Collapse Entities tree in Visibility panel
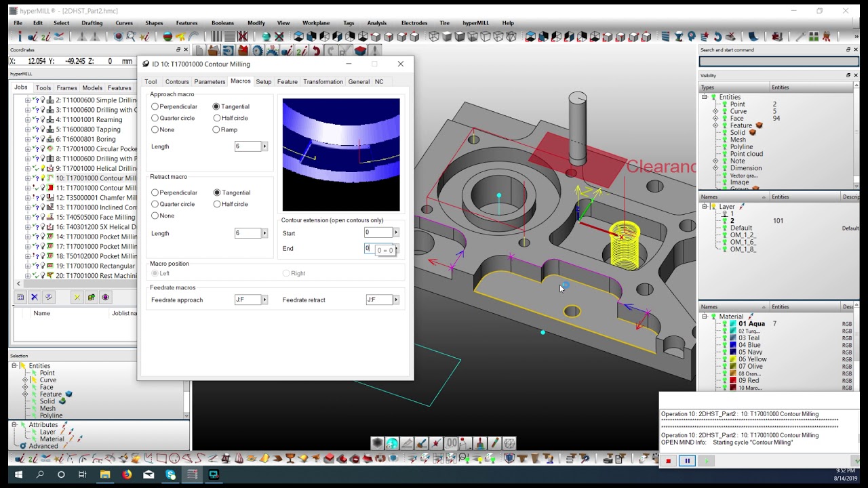Screen dimensions: 868x488 (705, 97)
